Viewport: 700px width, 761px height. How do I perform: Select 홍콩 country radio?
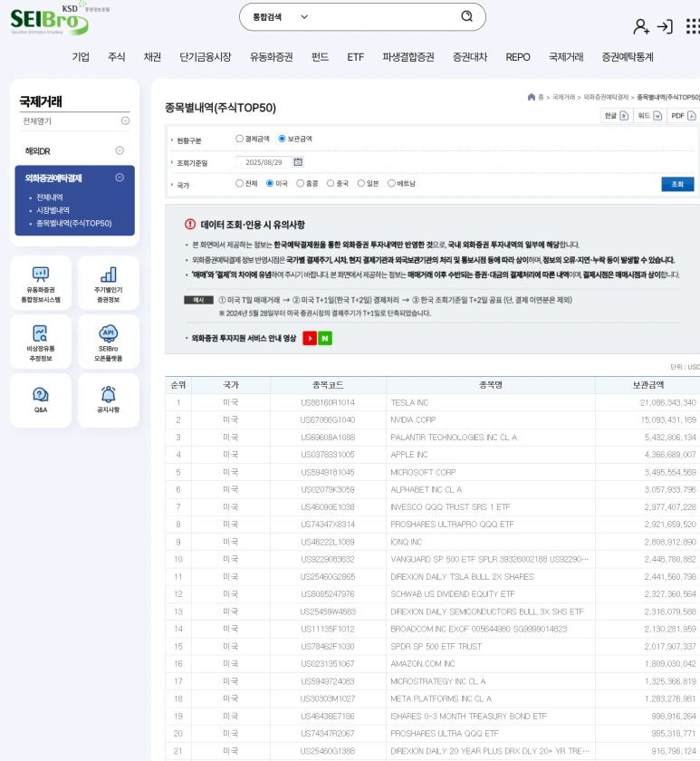click(301, 183)
